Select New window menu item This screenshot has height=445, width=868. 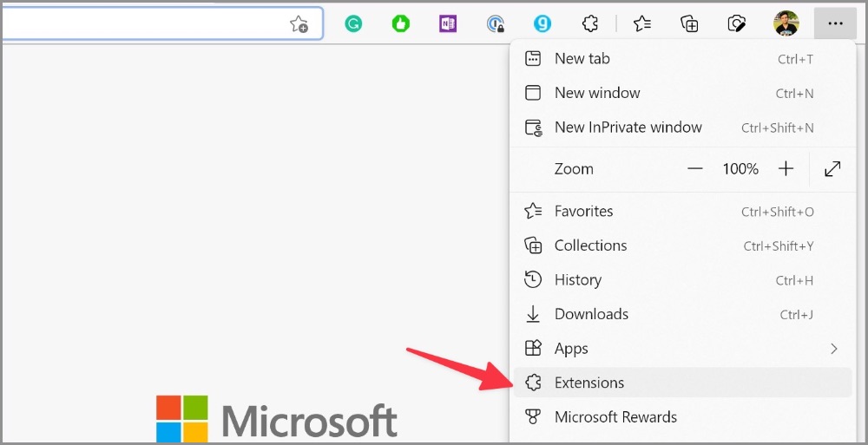point(682,93)
